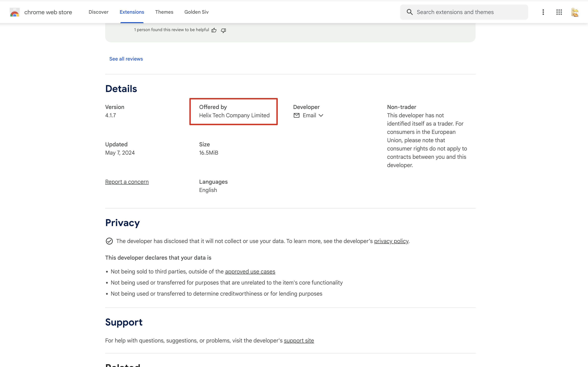The width and height of the screenshot is (588, 367).
Task: Click the 'unrelated to the item's core functionality' bullet
Action: [x=227, y=283]
